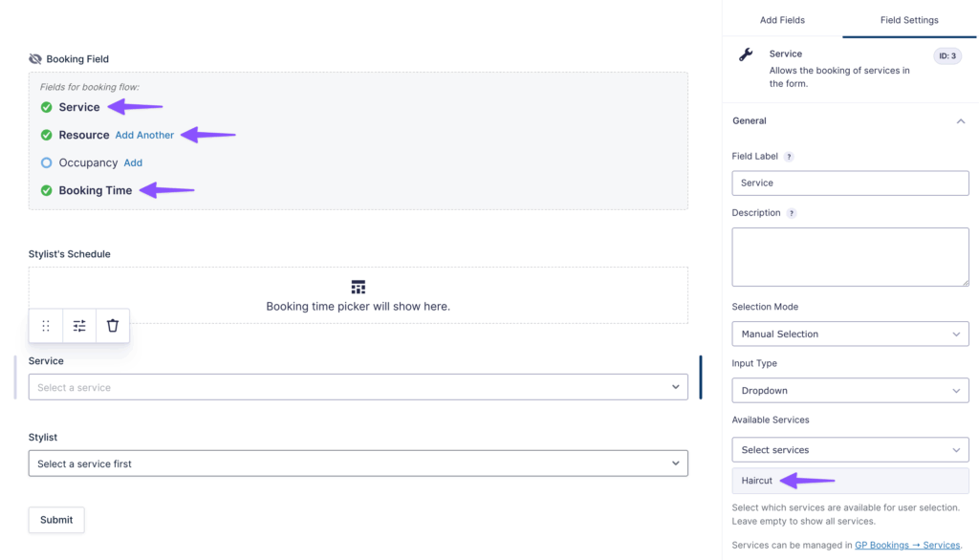Open the Selection Mode dropdown
This screenshot has height=560, width=979.
tap(849, 334)
